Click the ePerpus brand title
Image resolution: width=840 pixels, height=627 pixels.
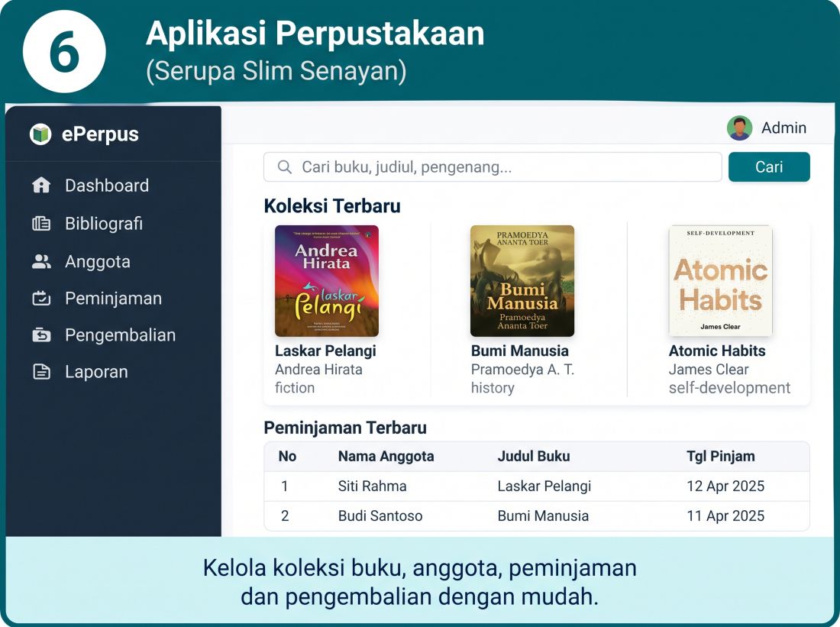click(100, 134)
